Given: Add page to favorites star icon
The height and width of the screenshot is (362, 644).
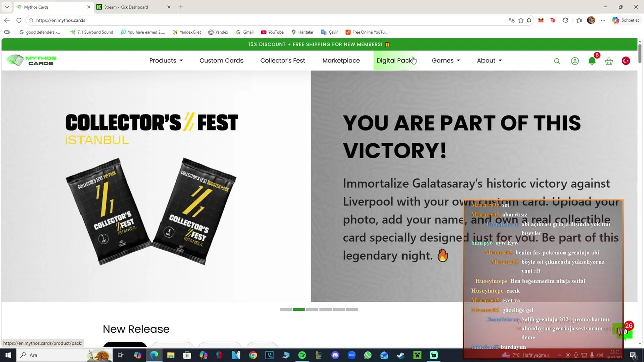Looking at the screenshot, I should (x=521, y=20).
